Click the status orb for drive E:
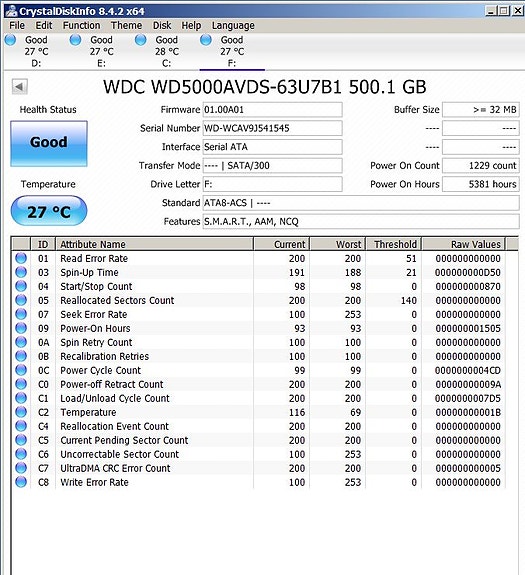Image resolution: width=525 pixels, height=575 pixels. click(x=75, y=40)
